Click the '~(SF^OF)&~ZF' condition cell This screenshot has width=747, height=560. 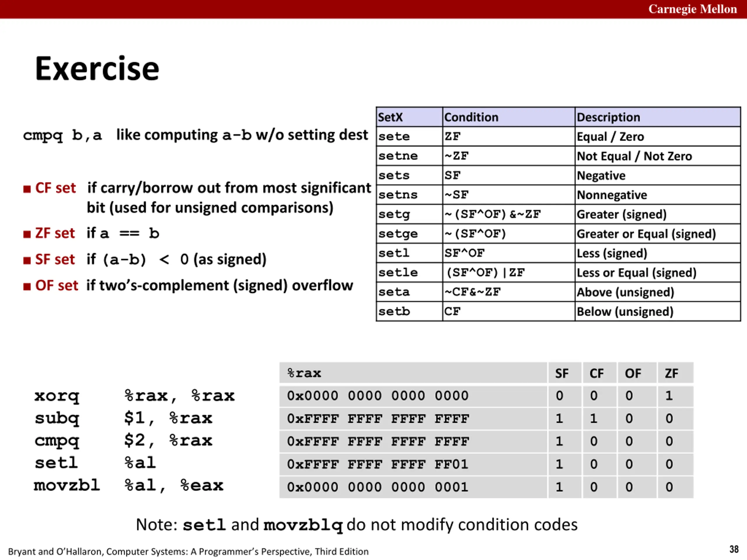[508, 214]
